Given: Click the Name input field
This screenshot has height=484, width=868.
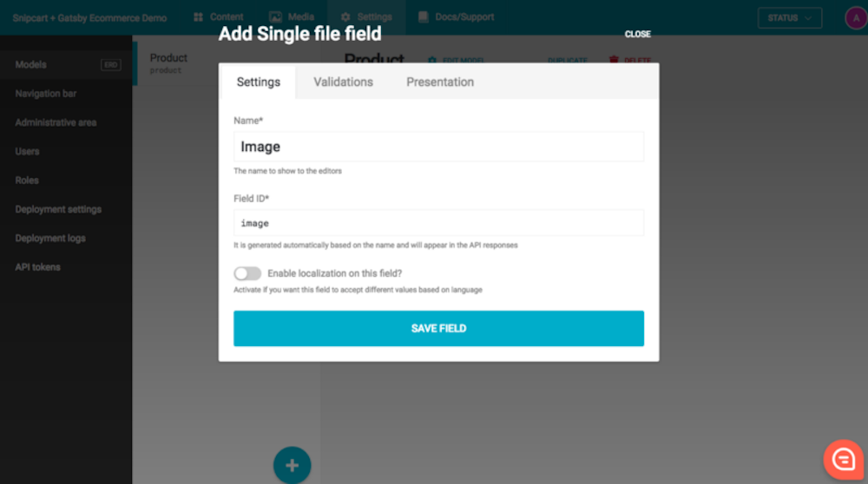Looking at the screenshot, I should pyautogui.click(x=438, y=147).
